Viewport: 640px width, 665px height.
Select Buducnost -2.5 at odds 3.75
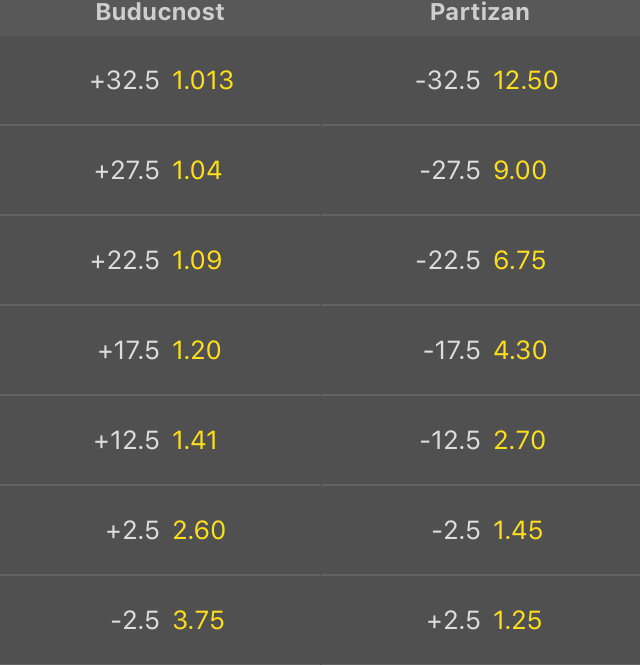point(160,621)
